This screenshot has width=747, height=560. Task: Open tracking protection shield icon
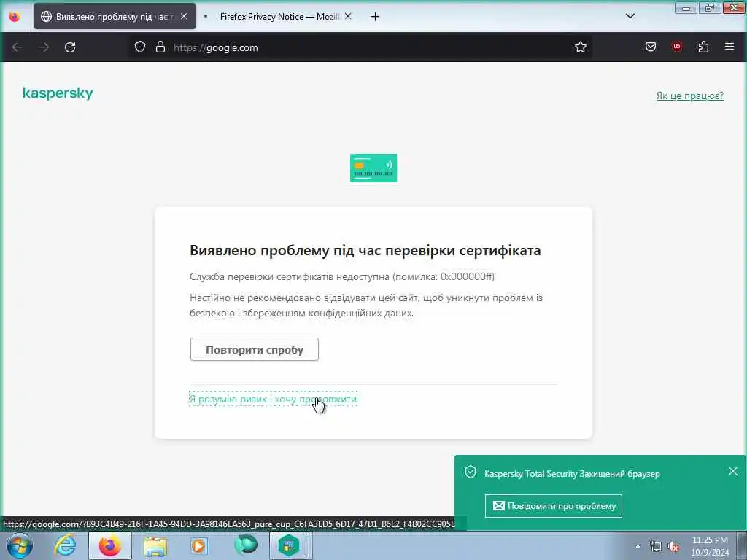point(139,47)
